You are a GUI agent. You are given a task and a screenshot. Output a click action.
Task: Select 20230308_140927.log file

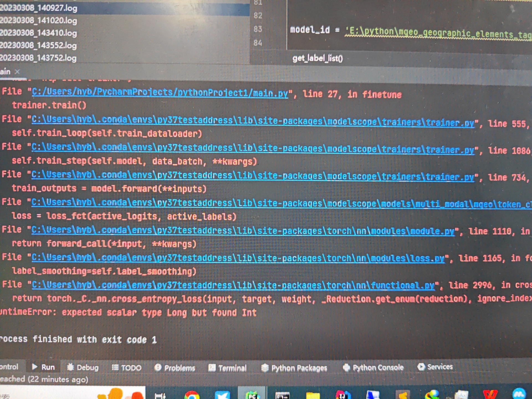pyautogui.click(x=39, y=8)
